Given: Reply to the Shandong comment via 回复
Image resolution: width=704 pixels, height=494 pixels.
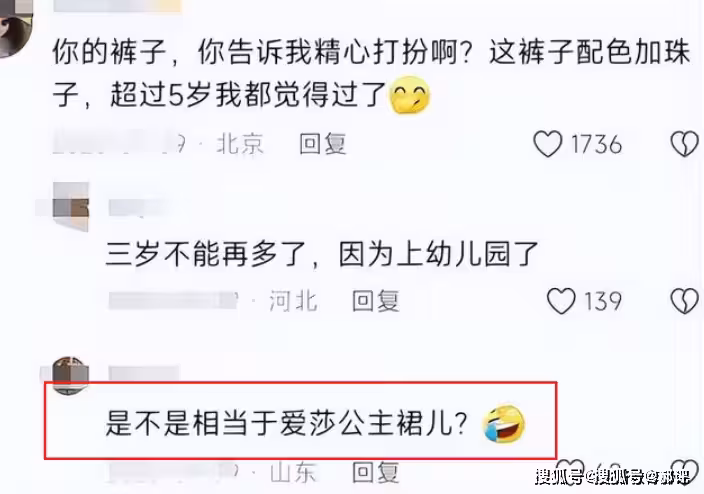Looking at the screenshot, I should [375, 472].
